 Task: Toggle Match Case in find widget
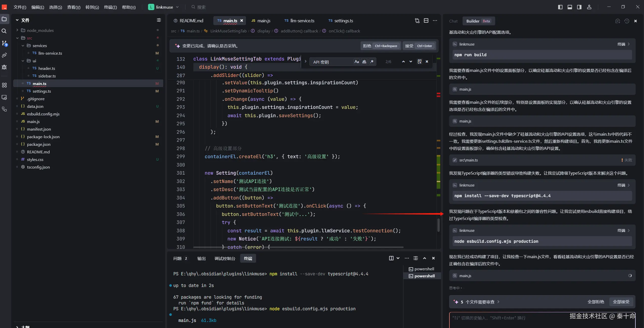click(x=357, y=62)
